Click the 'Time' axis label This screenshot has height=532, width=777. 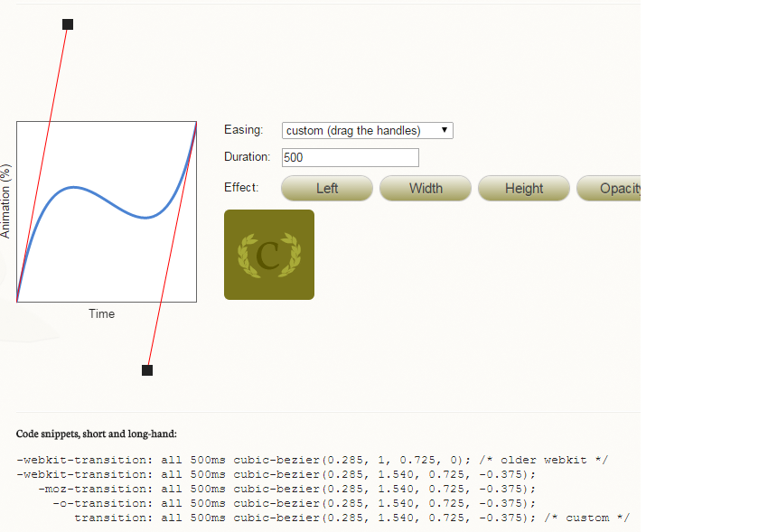point(101,314)
